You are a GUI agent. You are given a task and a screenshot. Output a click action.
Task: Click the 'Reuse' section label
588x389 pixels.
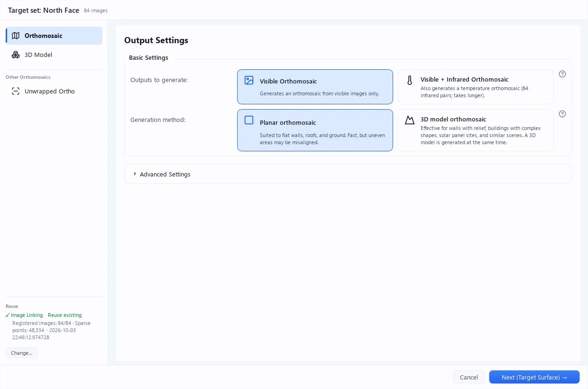coord(12,306)
